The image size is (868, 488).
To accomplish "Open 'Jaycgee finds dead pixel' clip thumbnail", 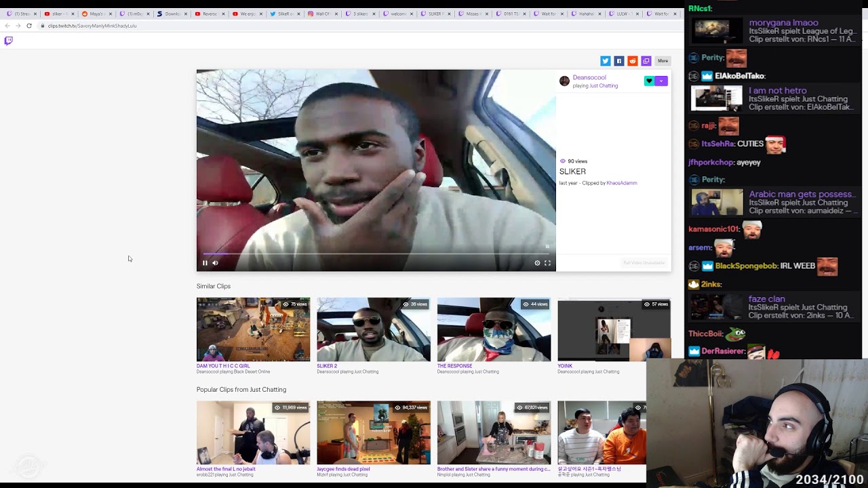I will point(374,432).
